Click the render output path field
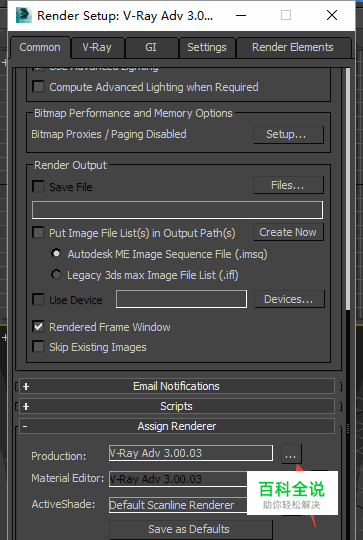This screenshot has height=540, width=363. (177, 210)
